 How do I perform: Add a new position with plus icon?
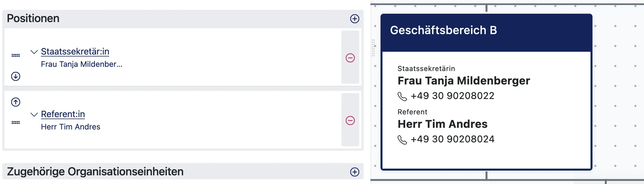[x=354, y=19]
